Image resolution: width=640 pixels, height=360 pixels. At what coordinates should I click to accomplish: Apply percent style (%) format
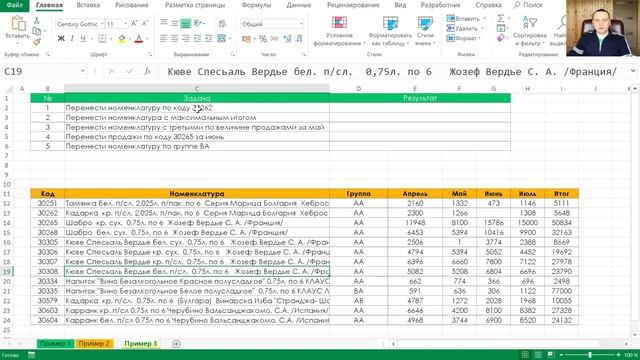click(x=263, y=39)
